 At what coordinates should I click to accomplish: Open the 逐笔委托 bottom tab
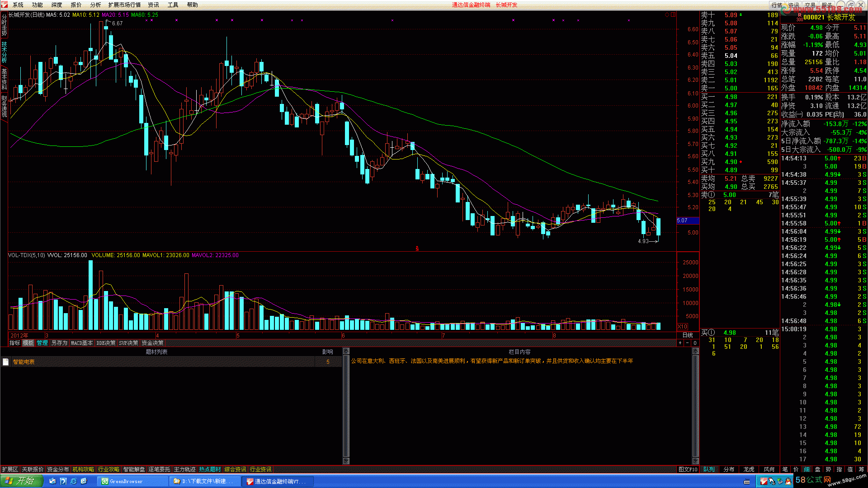click(x=159, y=469)
